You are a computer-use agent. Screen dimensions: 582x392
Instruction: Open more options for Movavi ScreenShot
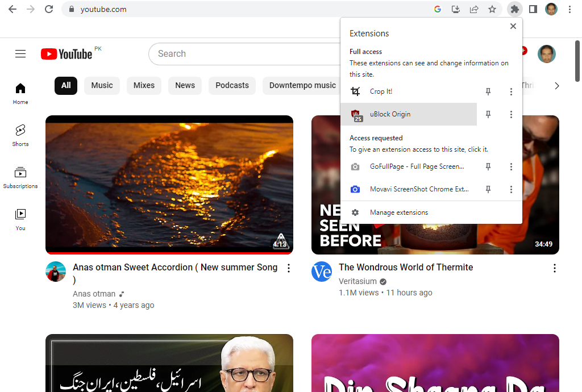click(x=511, y=190)
